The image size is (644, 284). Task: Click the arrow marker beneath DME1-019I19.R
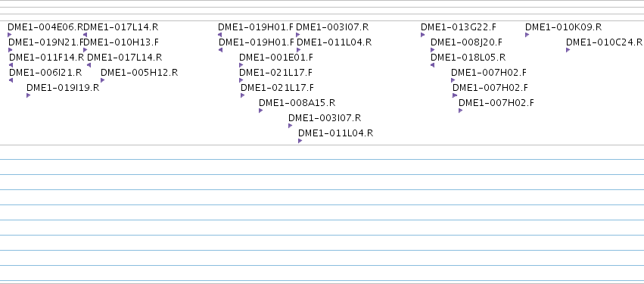[28, 95]
